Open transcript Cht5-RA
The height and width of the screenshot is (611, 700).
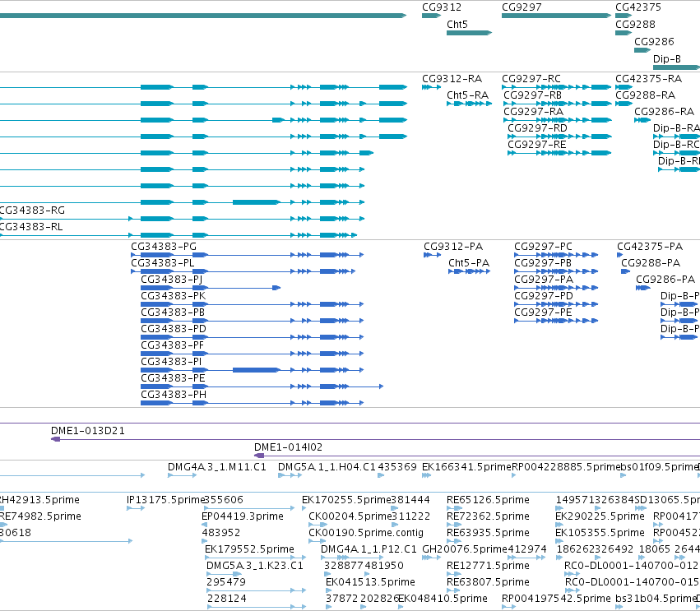tap(467, 95)
